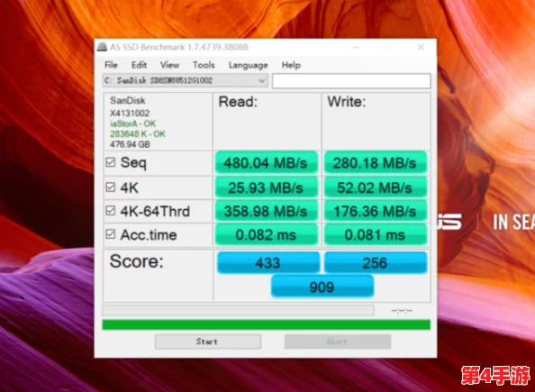Toggle the 4K test checkbox
Image resolution: width=535 pixels, height=392 pixels.
111,187
